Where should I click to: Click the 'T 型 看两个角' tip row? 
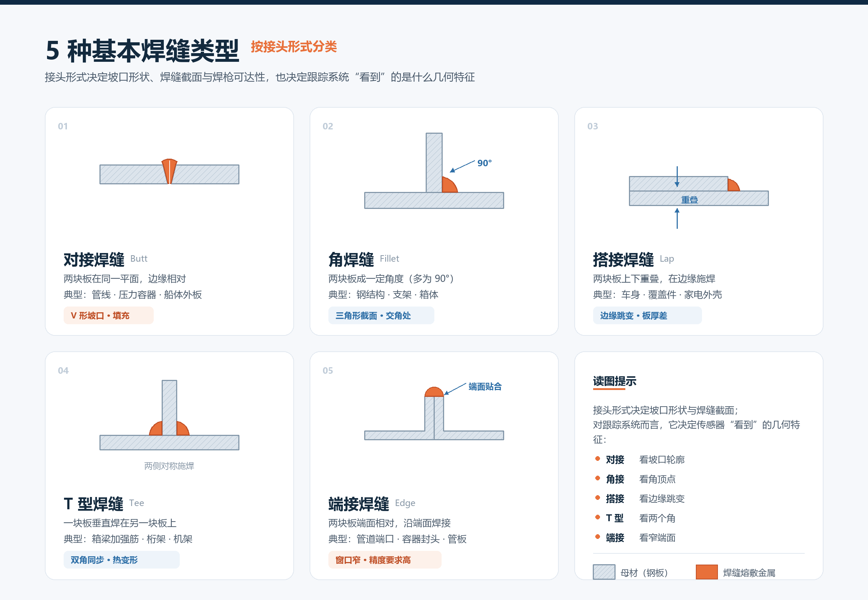[x=635, y=518]
